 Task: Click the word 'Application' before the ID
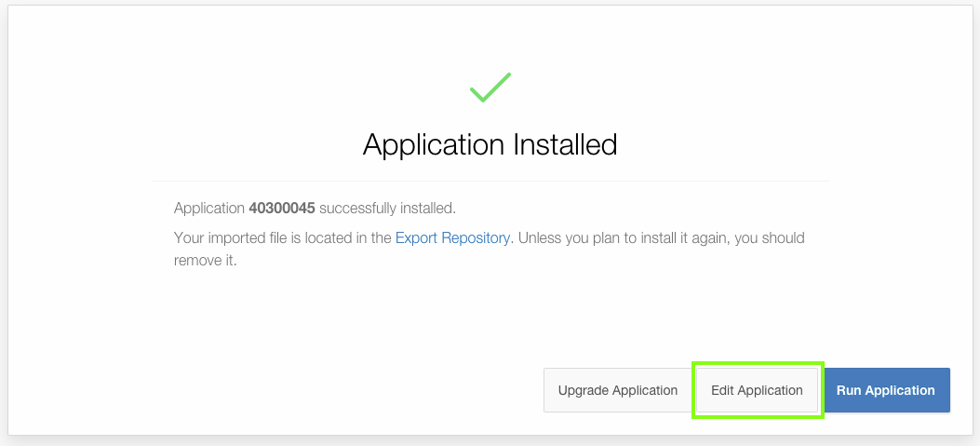point(209,208)
